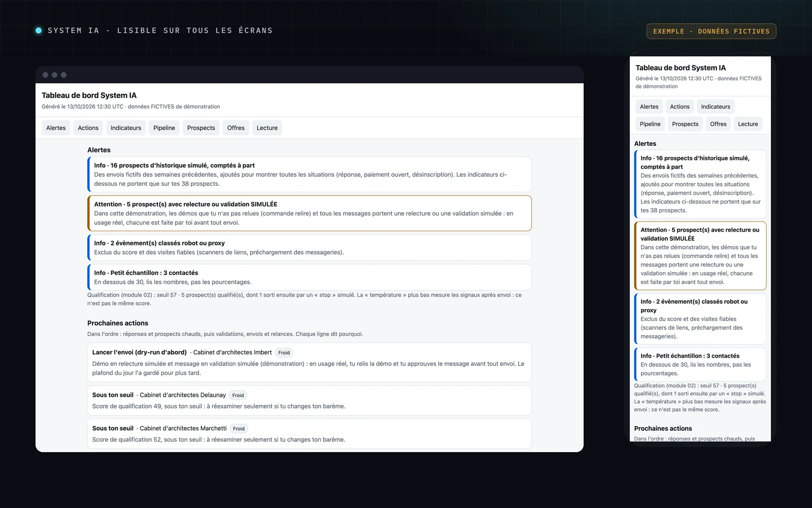Click the Froid tag next to Imbert
Image resolution: width=812 pixels, height=508 pixels.
(284, 353)
